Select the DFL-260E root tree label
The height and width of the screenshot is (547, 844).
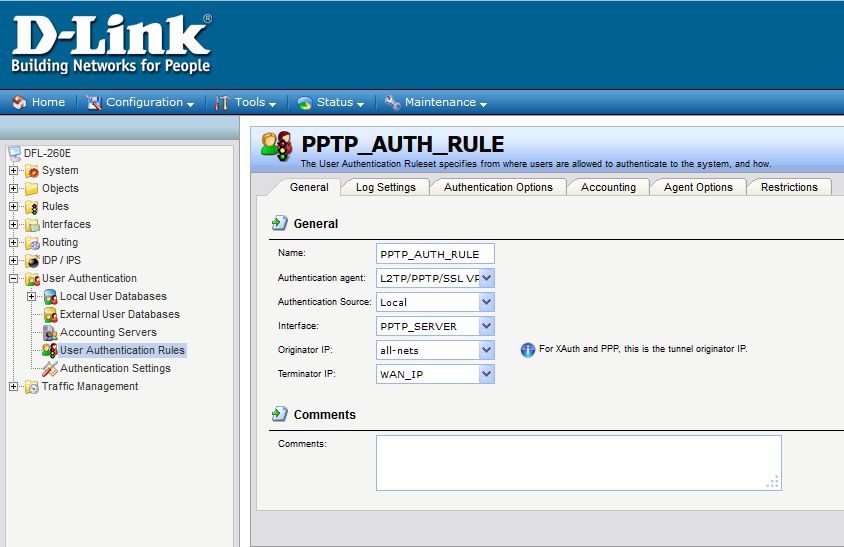[47, 153]
